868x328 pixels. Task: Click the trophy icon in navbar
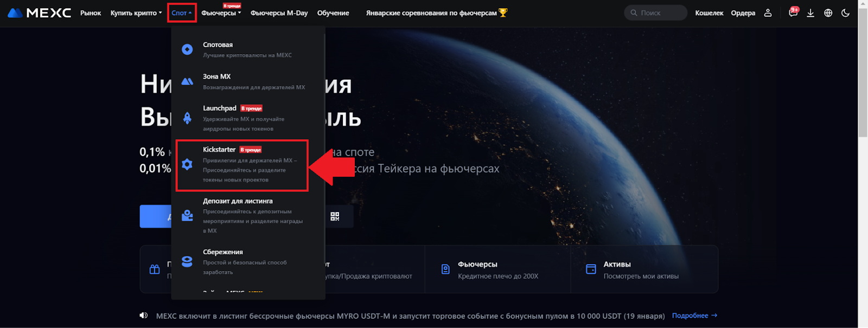coord(503,12)
